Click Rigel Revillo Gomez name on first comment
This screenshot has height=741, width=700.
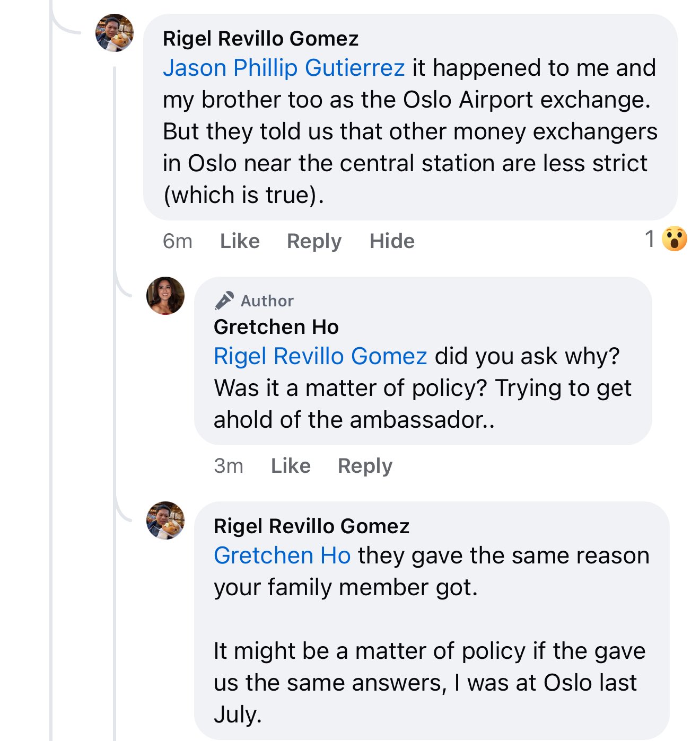[260, 39]
